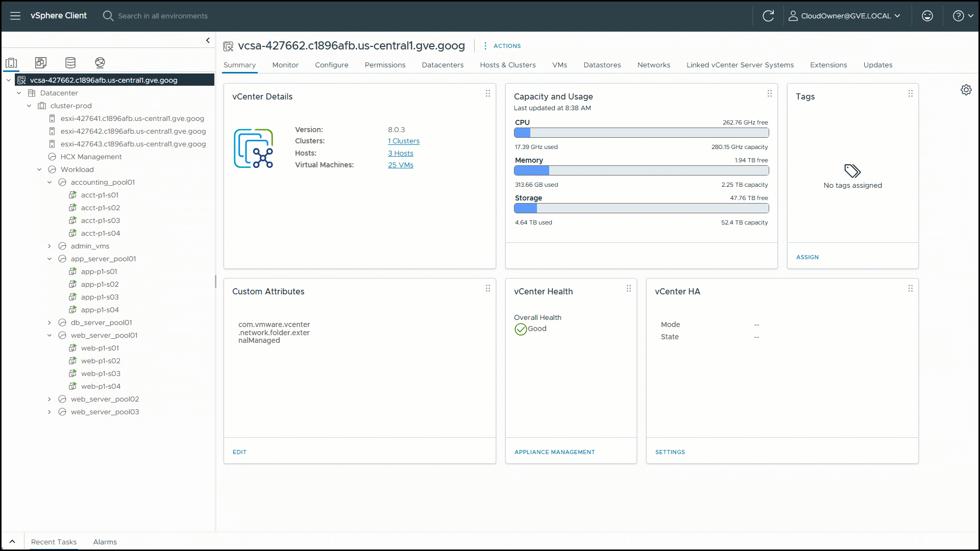This screenshot has width=980, height=551.
Task: Open the Recent Tasks tab
Action: point(54,542)
